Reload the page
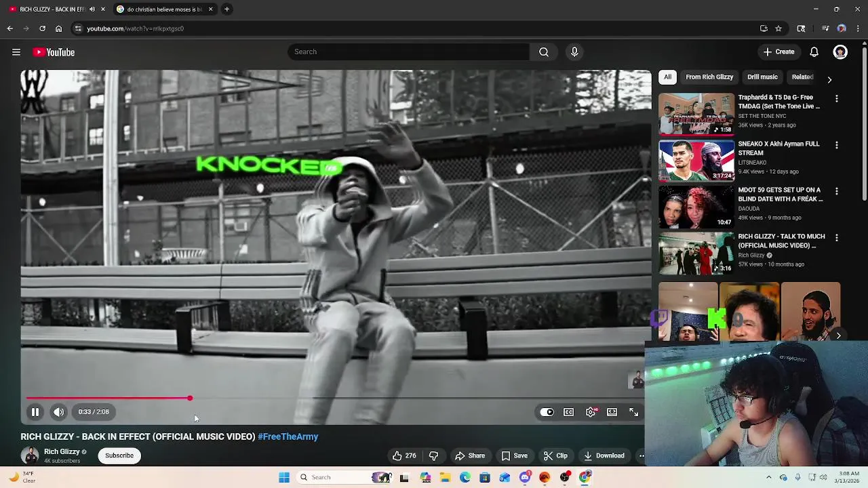Viewport: 868px width, 488px height. coord(42,28)
